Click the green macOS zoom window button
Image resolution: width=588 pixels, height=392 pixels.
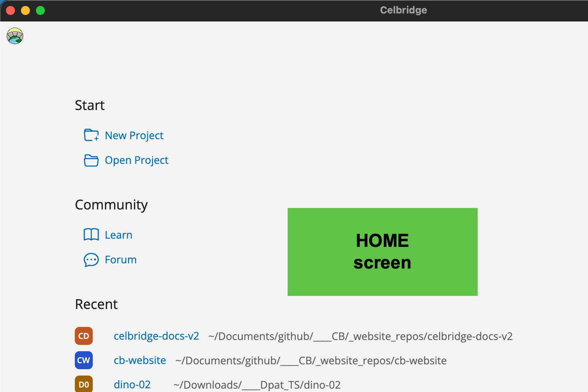tap(40, 10)
